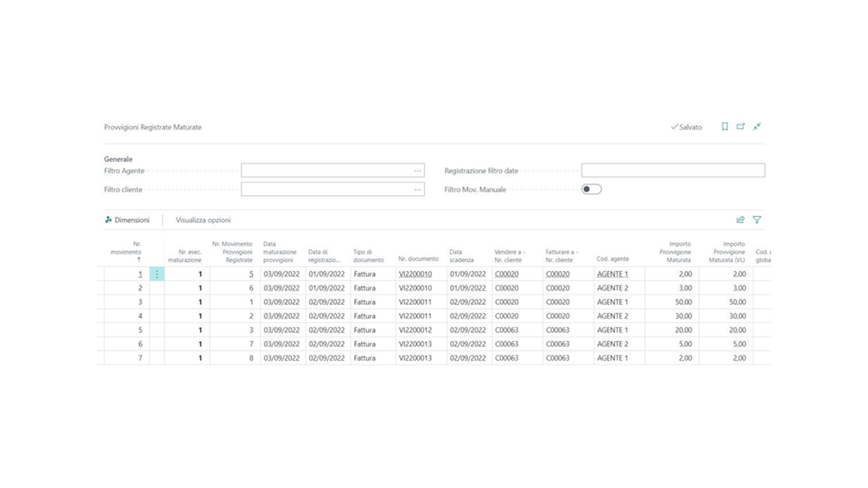
Task: Click Nr. esec. maturazione column header
Action: pyautogui.click(x=184, y=256)
